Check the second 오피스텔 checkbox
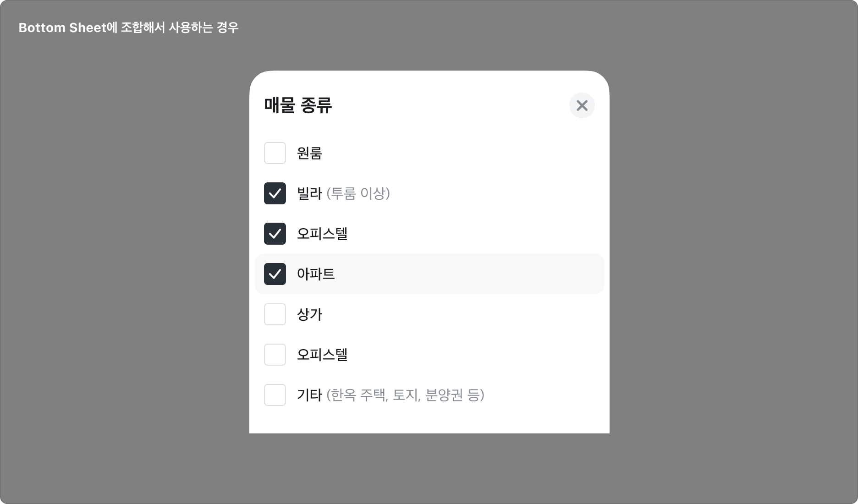 pyautogui.click(x=275, y=355)
